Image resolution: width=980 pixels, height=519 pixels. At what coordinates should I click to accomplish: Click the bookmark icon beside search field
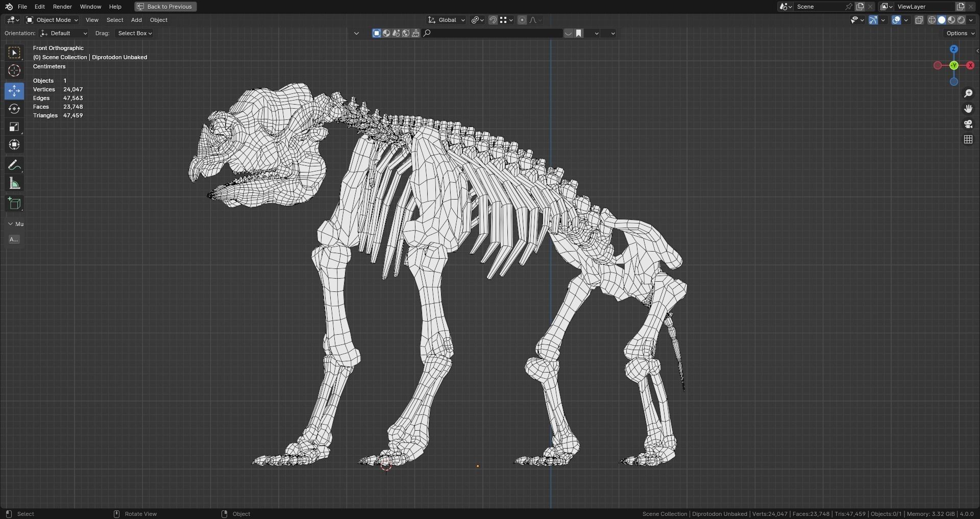pyautogui.click(x=579, y=33)
